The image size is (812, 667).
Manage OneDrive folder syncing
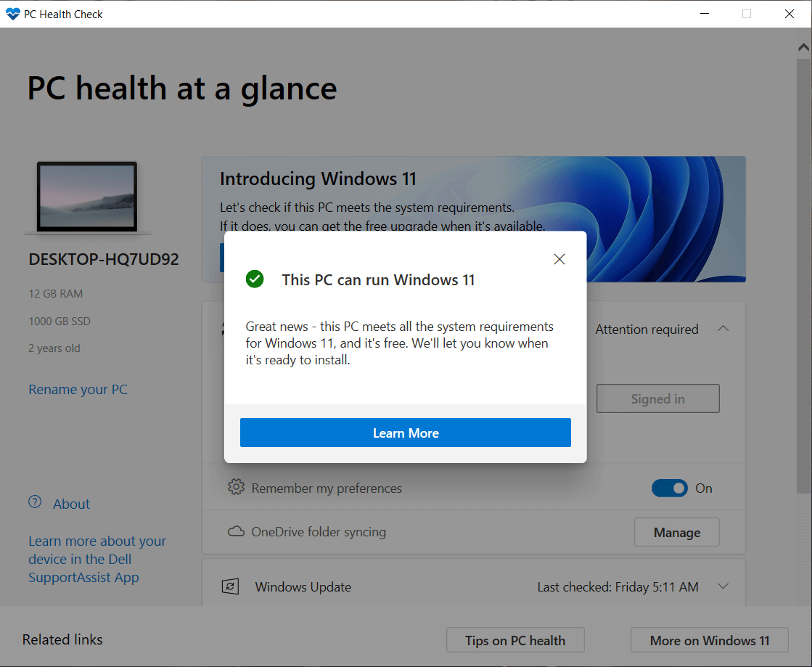(x=676, y=531)
